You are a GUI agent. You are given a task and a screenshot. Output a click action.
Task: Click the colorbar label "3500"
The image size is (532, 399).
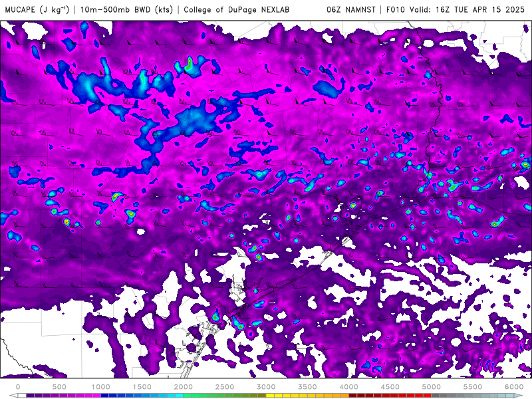[x=307, y=387]
